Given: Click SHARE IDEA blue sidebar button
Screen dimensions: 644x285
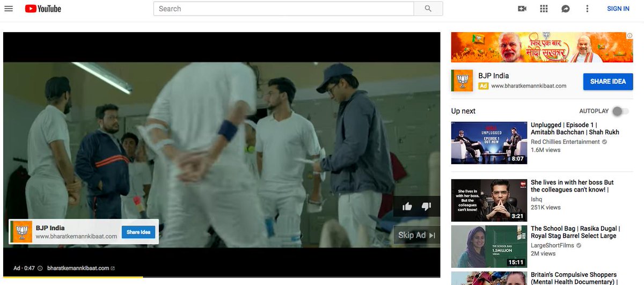Looking at the screenshot, I should (x=608, y=81).
